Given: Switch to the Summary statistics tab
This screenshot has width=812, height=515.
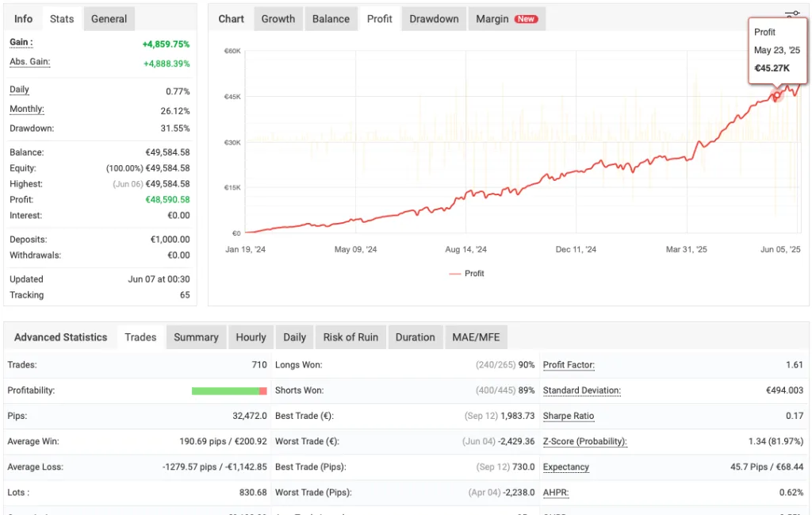Looking at the screenshot, I should click(x=196, y=336).
